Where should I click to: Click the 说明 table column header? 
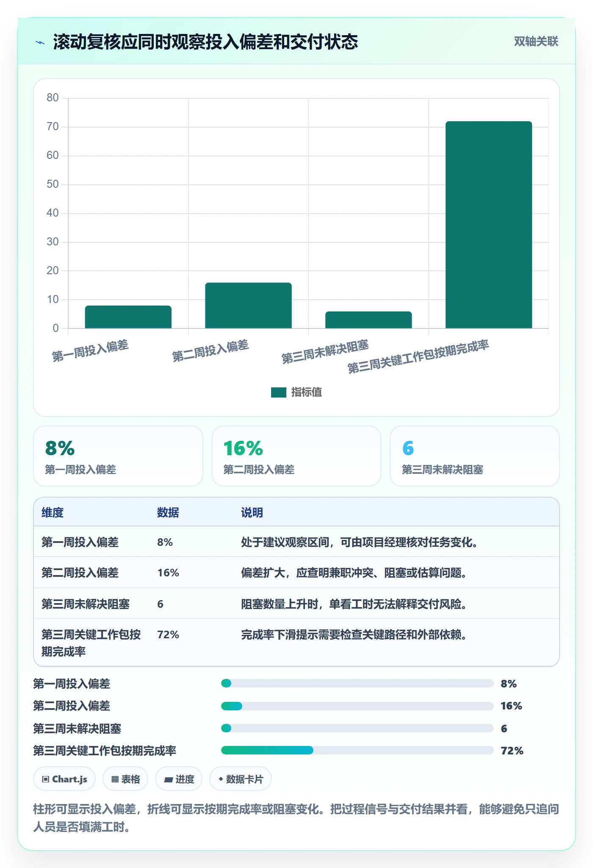[252, 512]
